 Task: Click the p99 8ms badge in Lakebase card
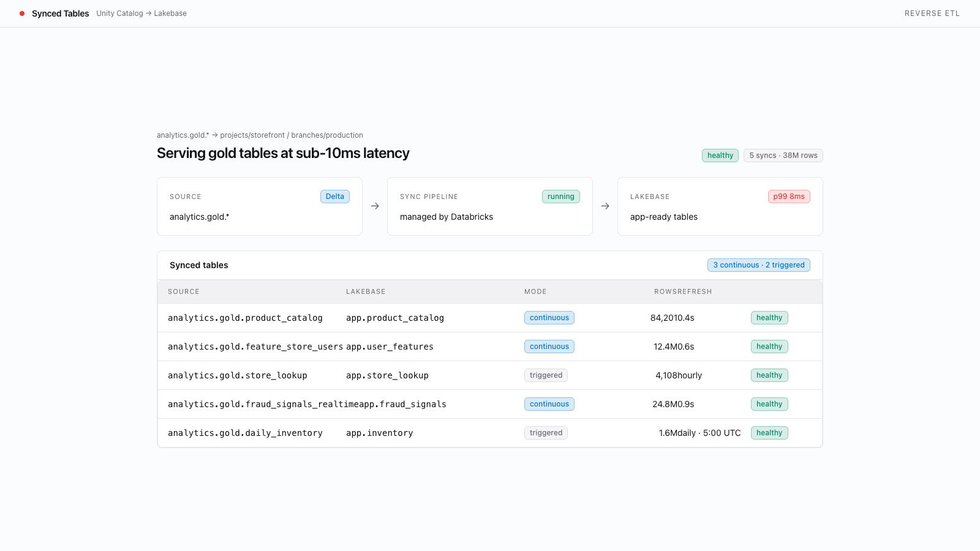coord(789,197)
